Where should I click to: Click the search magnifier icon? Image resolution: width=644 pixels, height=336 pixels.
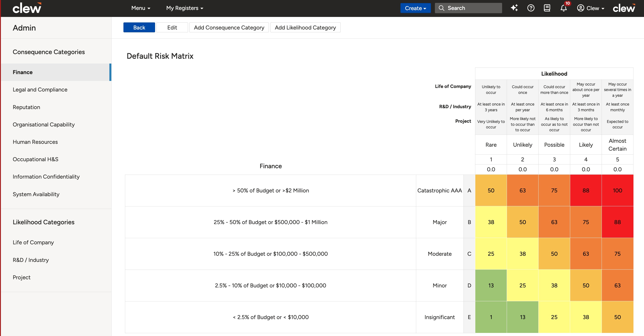coord(441,8)
